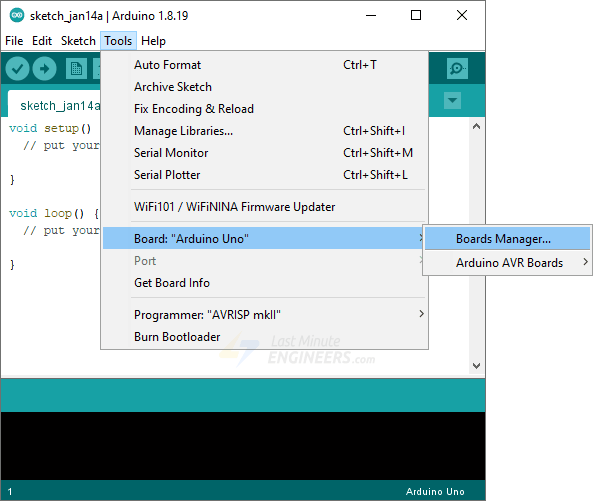Viewport: 593px width, 501px height.
Task: Open the File menu
Action: pos(14,41)
